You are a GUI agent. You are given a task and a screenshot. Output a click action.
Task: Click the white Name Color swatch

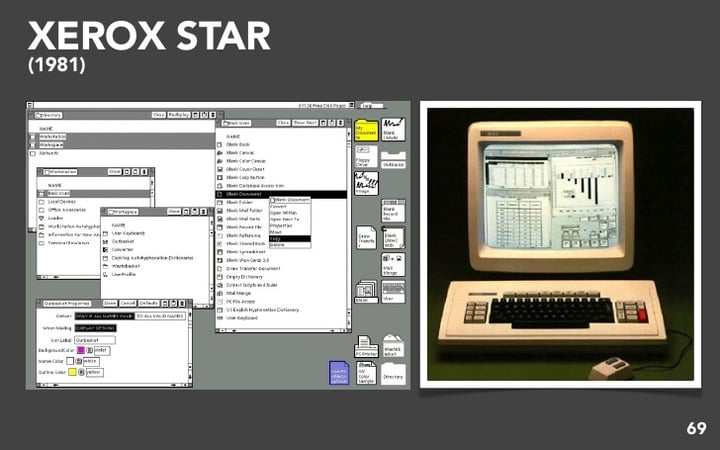[70, 361]
